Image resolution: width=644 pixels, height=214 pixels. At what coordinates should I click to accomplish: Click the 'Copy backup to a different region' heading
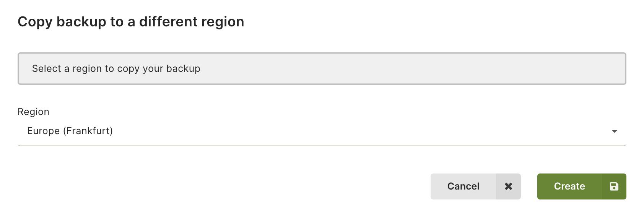pyautogui.click(x=131, y=22)
